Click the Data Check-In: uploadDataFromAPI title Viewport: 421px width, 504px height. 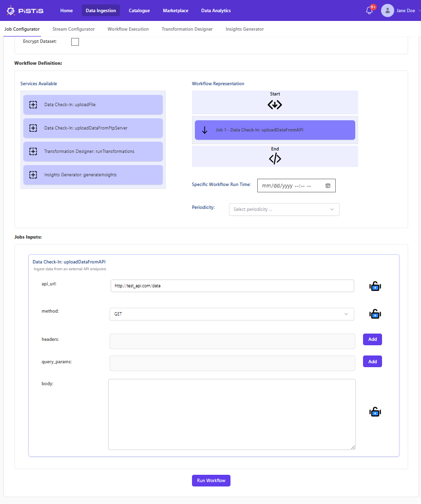[69, 262]
